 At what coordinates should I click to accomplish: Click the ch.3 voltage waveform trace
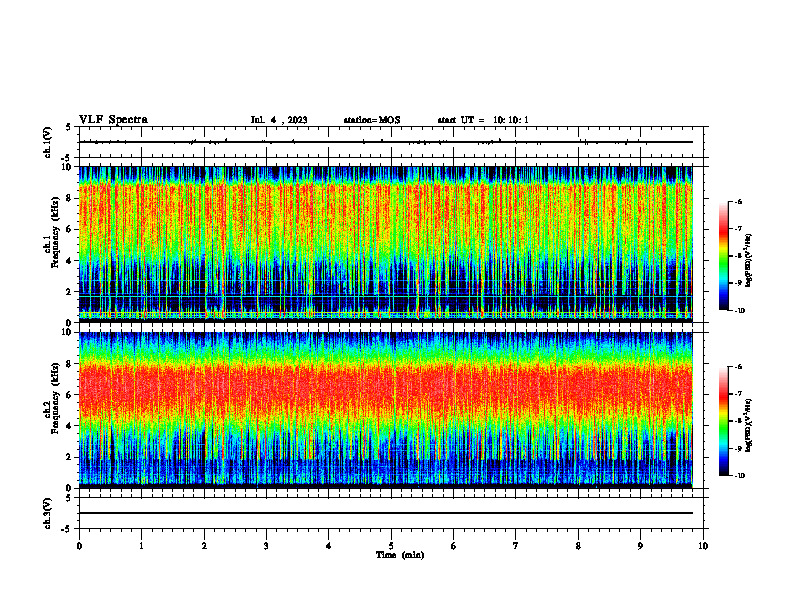[386, 513]
